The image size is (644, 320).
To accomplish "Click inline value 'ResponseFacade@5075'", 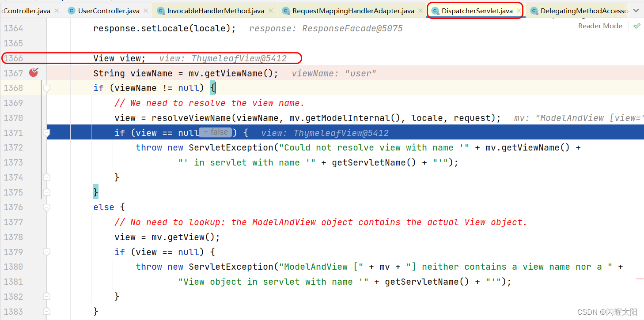I will 352,29.
